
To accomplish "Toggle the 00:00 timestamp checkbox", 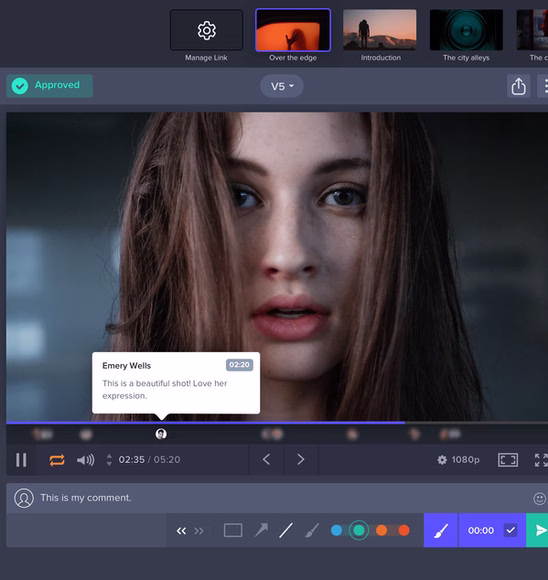I will click(511, 530).
